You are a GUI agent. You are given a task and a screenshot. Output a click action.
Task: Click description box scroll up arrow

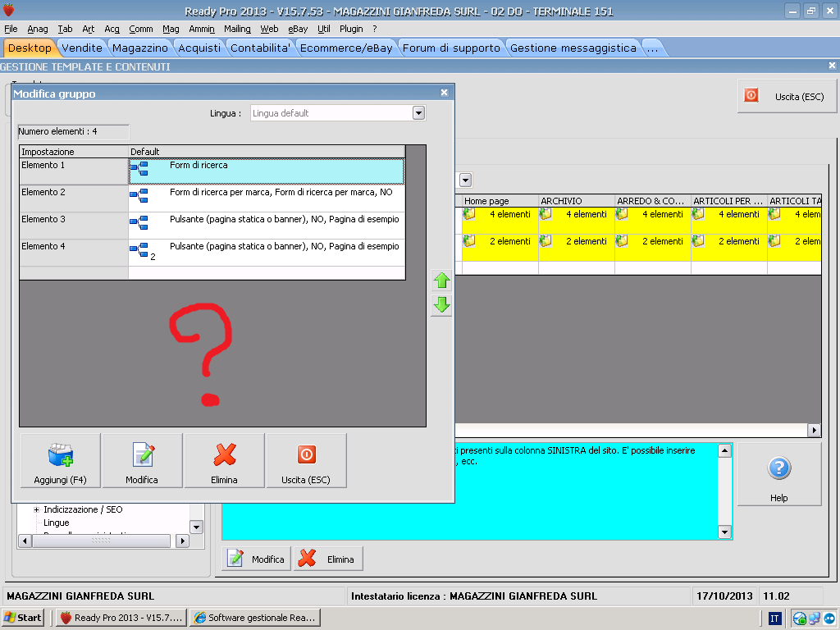tap(724, 450)
